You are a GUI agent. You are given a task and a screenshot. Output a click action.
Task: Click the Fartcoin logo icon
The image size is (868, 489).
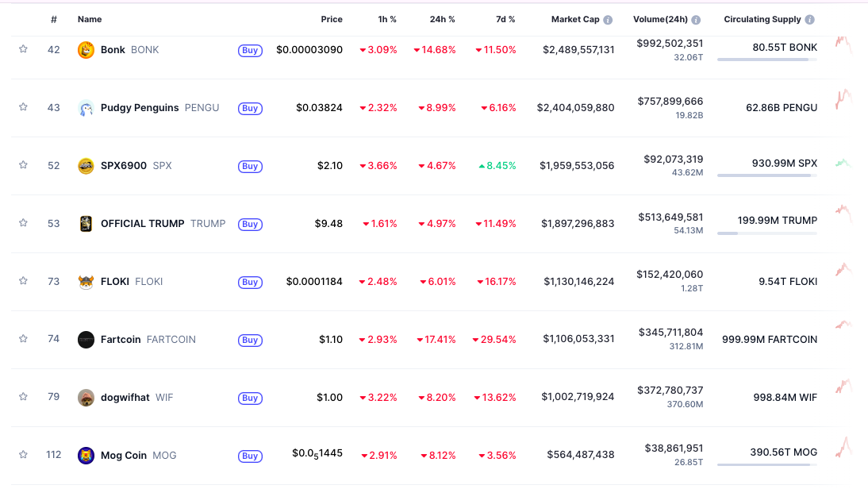tap(86, 340)
